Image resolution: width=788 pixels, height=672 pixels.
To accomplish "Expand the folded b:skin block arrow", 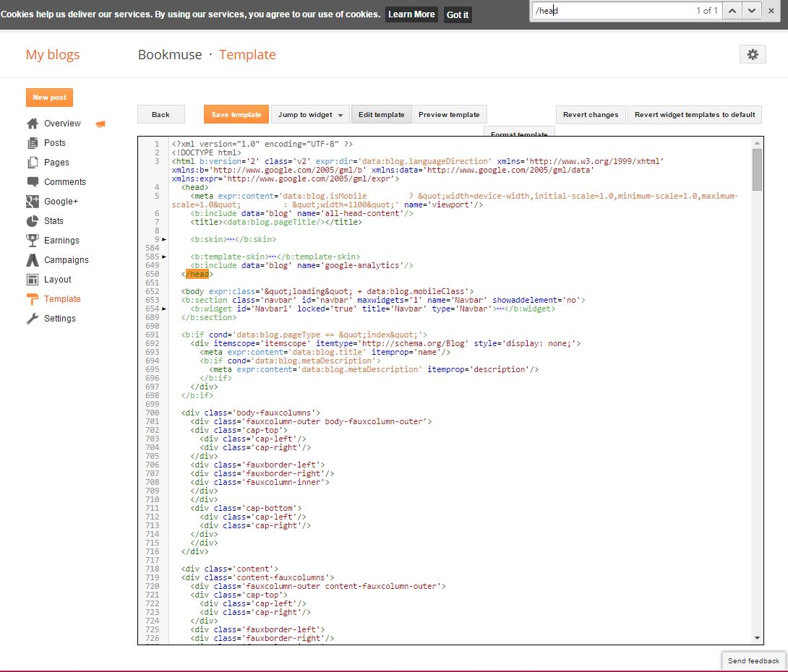I will [x=164, y=240].
